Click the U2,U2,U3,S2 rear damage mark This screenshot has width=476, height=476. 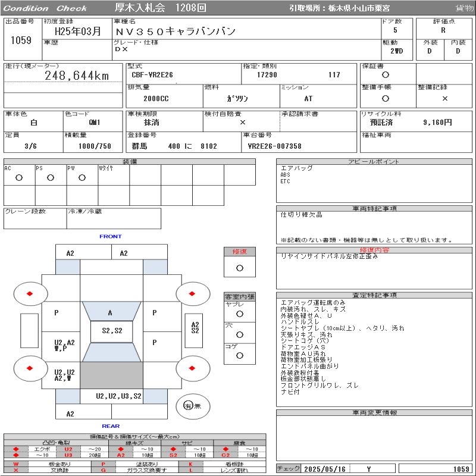118,396
